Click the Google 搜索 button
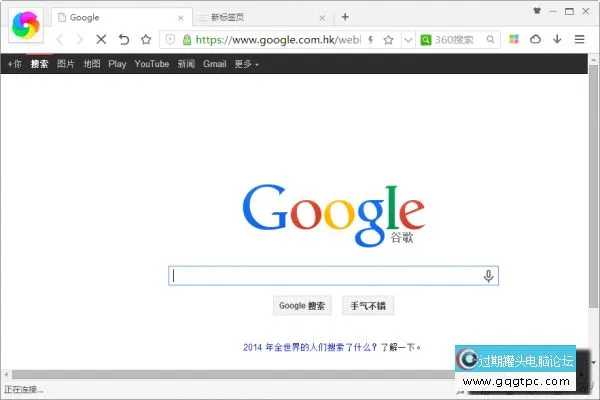 click(x=302, y=306)
